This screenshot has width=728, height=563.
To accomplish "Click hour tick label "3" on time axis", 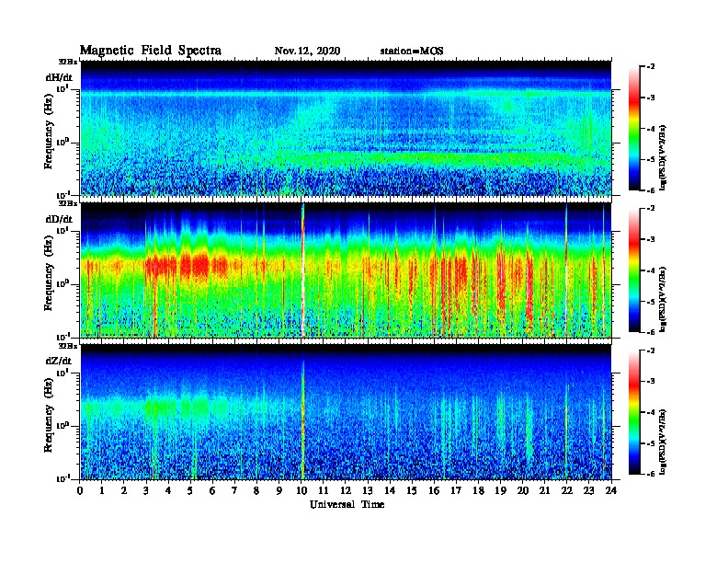I will click(x=146, y=490).
